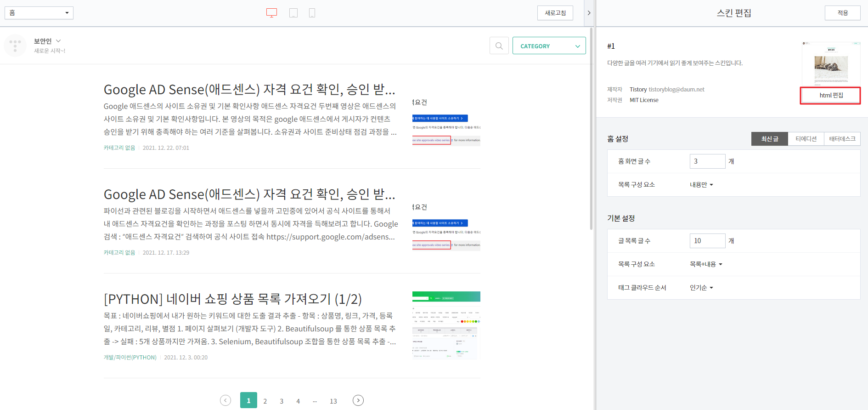
Task: Open the blog search magnifier icon
Action: [x=499, y=46]
